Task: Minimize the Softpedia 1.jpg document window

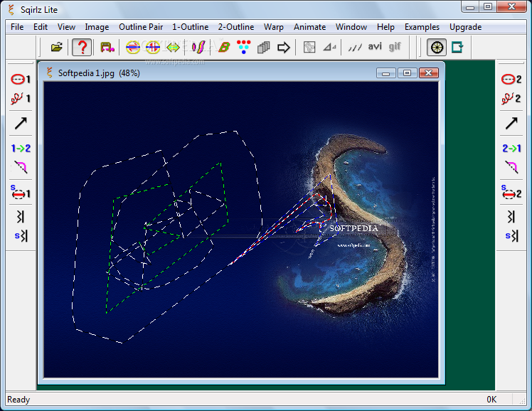Action: tap(385, 73)
